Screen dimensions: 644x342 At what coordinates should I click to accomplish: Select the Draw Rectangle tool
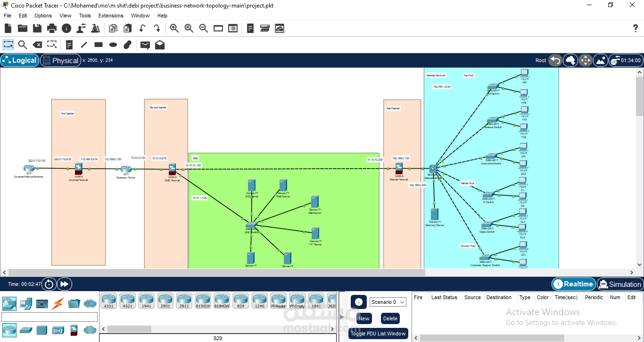click(99, 45)
